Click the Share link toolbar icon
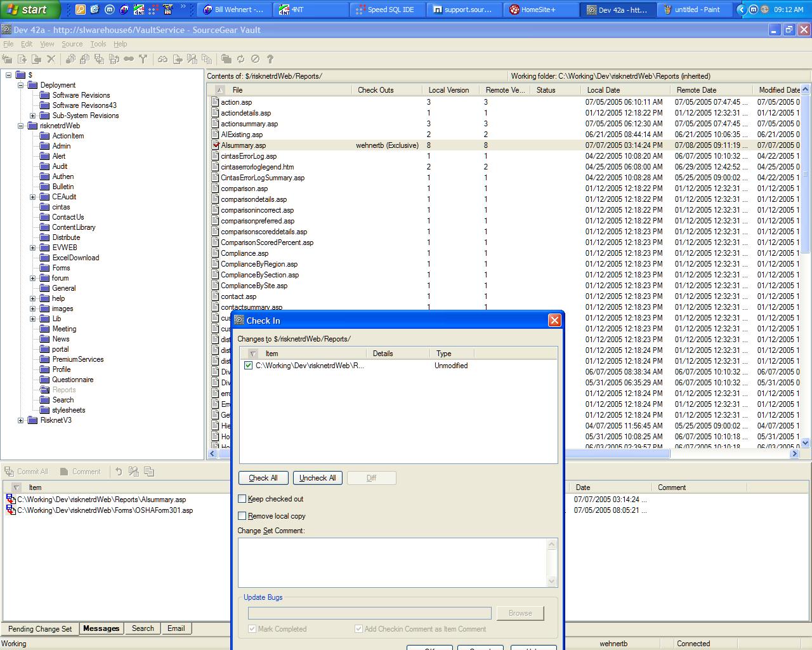Screen dimensions: 812x650 tap(129, 59)
